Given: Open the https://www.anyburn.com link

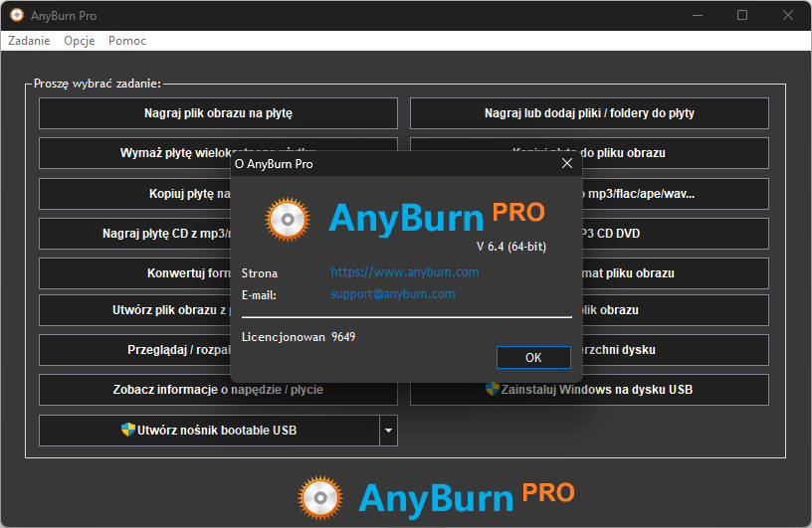Looking at the screenshot, I should tap(404, 272).
